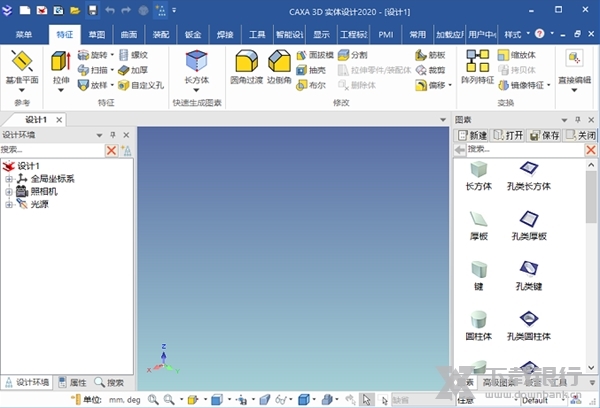Expand the 全局坐标系 tree node
The image size is (600, 408).
tap(9, 179)
